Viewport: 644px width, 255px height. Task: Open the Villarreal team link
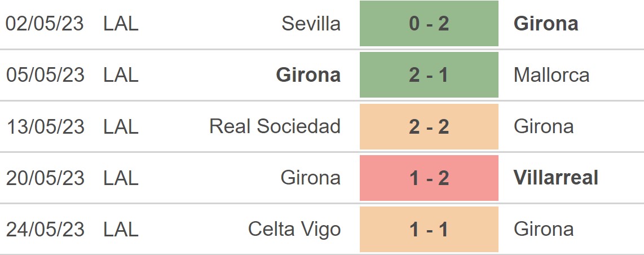(x=555, y=178)
